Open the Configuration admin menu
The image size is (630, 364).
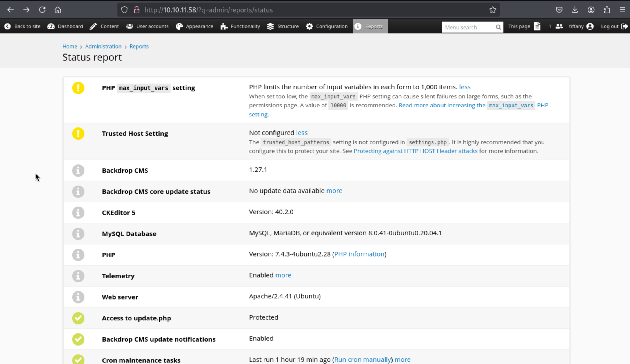[x=326, y=26]
